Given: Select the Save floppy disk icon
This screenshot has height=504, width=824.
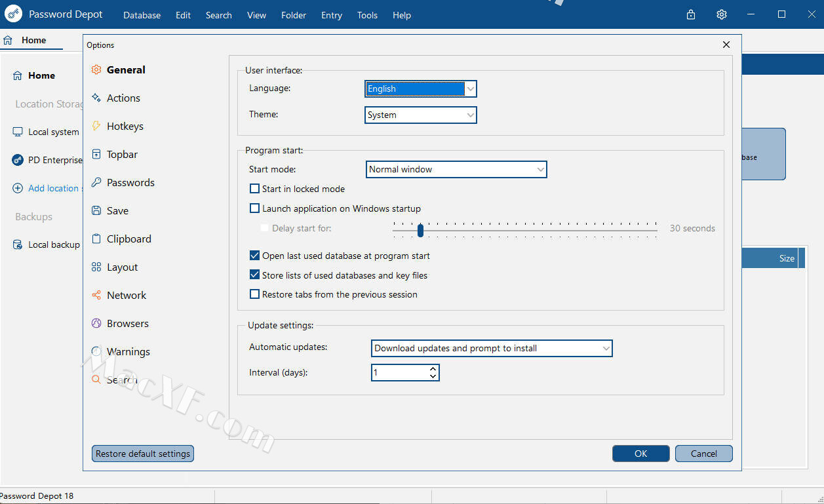Looking at the screenshot, I should point(96,210).
